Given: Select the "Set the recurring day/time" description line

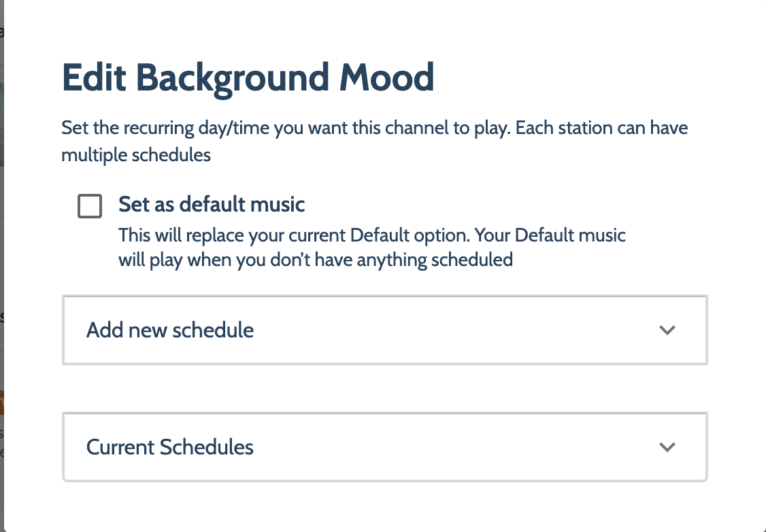Looking at the screenshot, I should click(x=375, y=128).
